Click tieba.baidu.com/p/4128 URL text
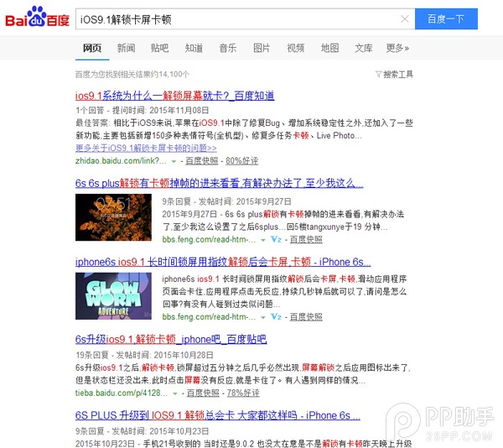503x448 pixels. (x=122, y=393)
